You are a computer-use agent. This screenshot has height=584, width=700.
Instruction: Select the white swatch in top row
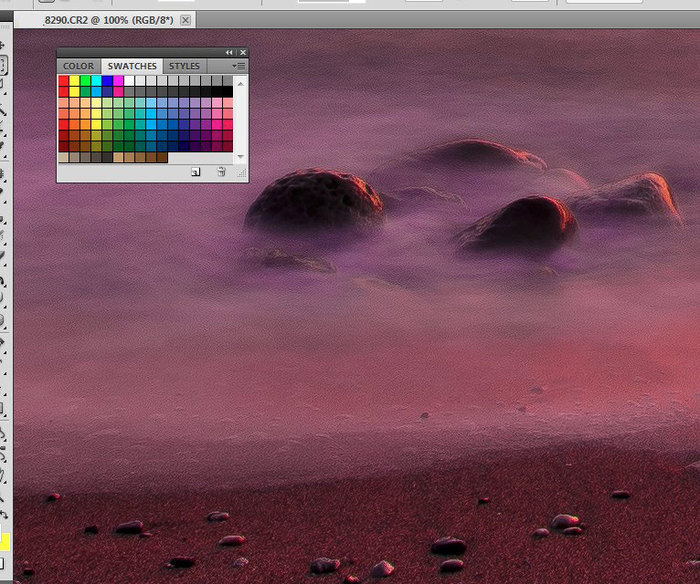[x=130, y=80]
